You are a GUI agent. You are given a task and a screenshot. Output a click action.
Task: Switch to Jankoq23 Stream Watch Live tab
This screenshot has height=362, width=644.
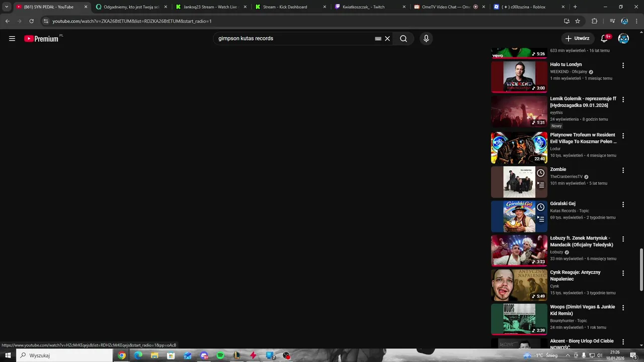(210, 7)
